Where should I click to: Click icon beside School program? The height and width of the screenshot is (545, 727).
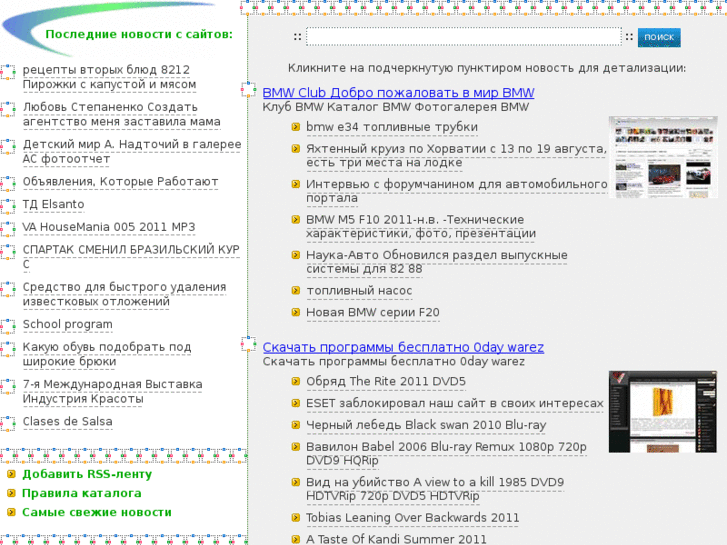(8, 327)
